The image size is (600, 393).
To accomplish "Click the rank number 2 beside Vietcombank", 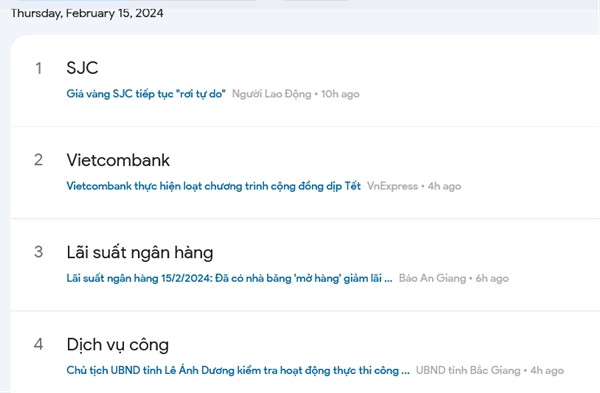I will [39, 160].
